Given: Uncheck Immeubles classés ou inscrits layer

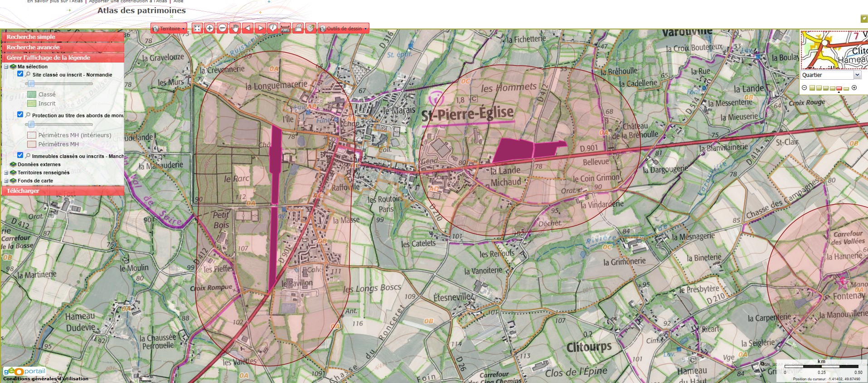Looking at the screenshot, I should point(20,155).
